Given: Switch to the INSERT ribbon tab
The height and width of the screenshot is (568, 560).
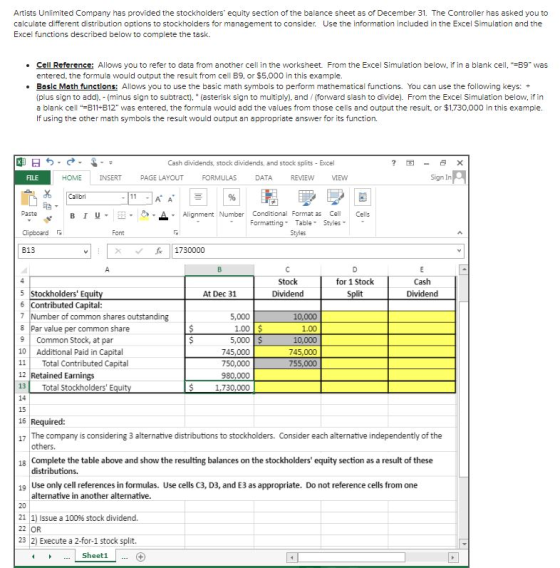Looking at the screenshot, I should click(x=110, y=178).
